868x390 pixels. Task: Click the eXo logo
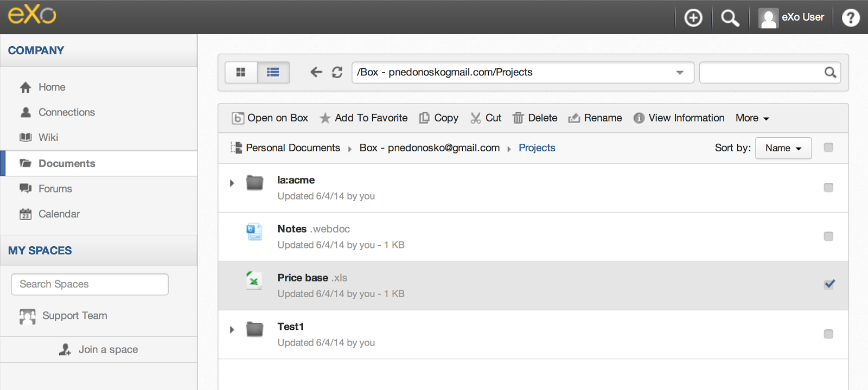(x=32, y=15)
